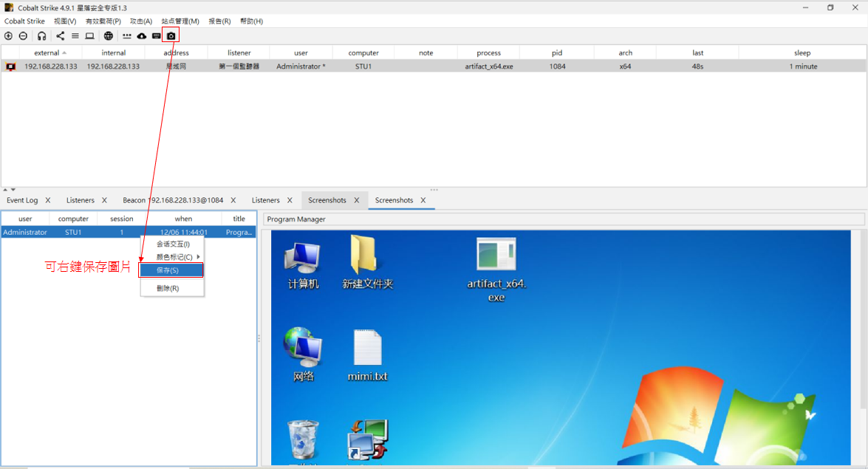Open keystrokes keyboard icon

(x=156, y=36)
